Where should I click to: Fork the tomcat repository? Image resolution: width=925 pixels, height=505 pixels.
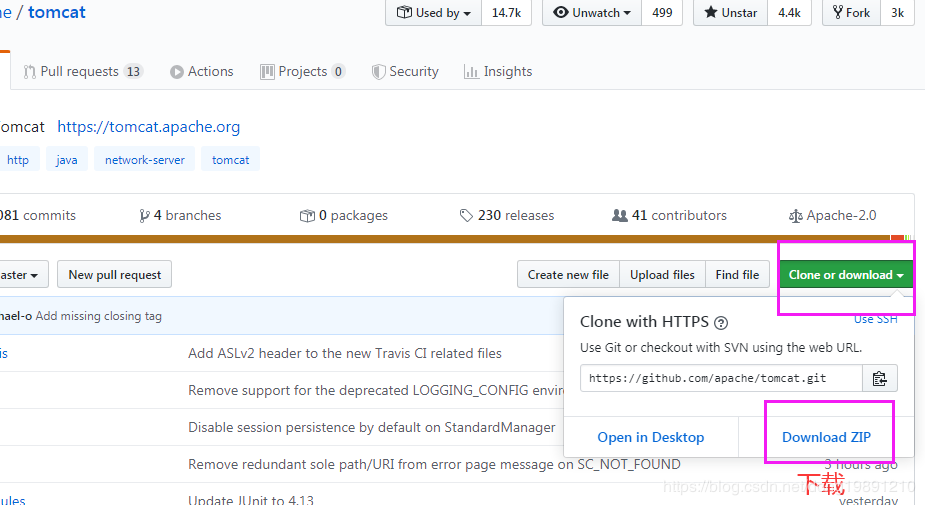851,12
